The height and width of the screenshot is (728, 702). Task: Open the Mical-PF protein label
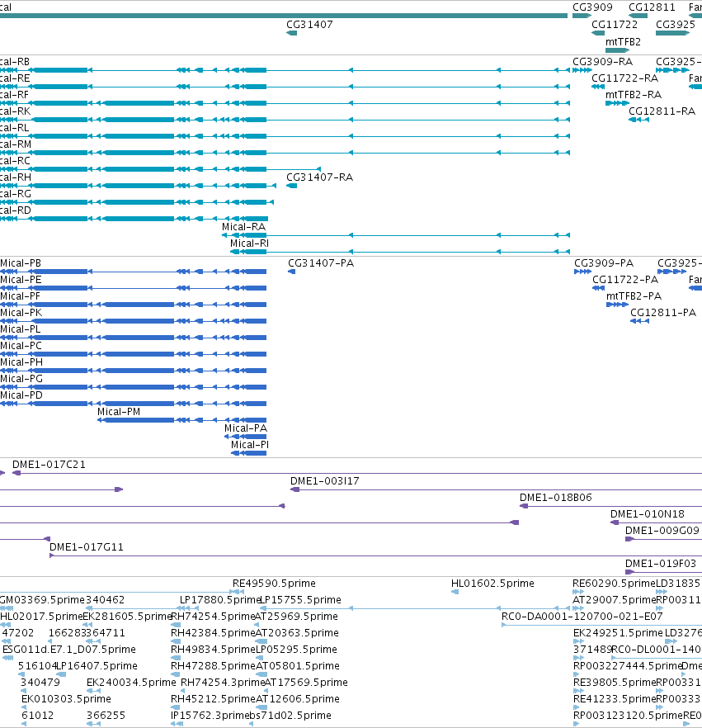tap(21, 296)
